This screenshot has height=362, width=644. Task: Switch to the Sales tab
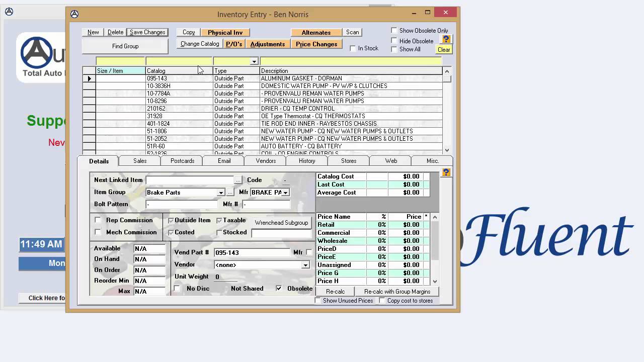coord(140,161)
